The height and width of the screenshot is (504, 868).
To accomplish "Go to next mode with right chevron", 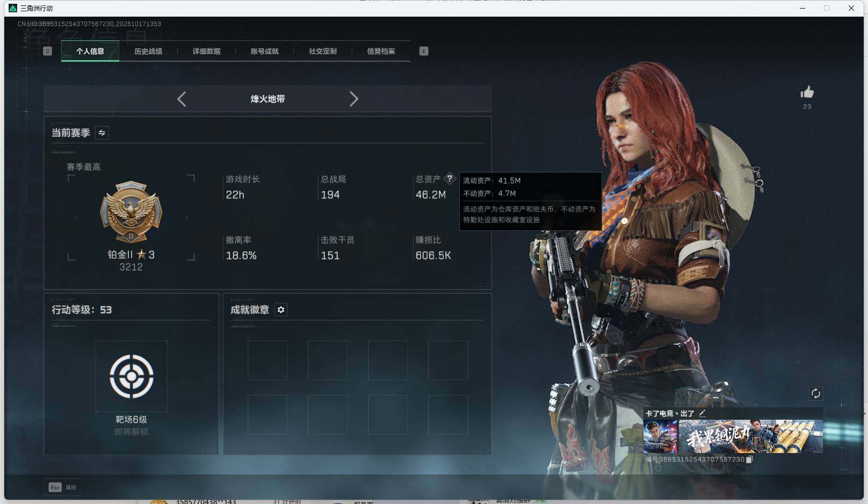I will 353,99.
